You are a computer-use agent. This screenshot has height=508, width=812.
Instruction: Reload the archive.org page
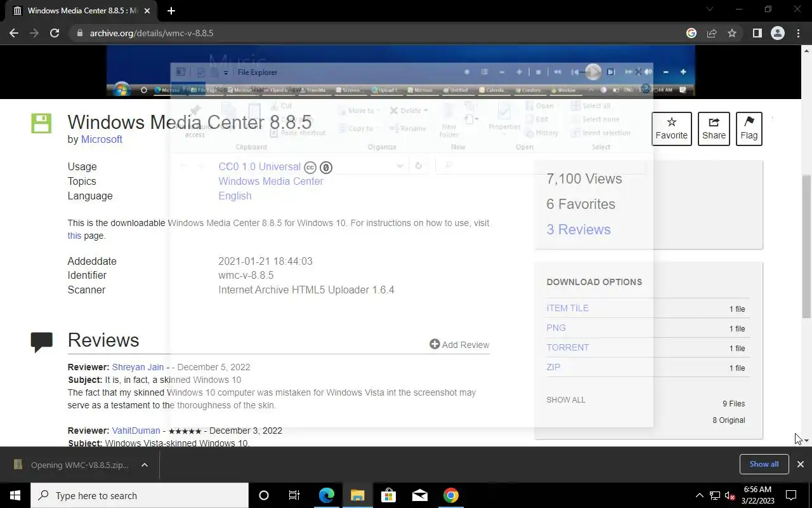(x=55, y=33)
